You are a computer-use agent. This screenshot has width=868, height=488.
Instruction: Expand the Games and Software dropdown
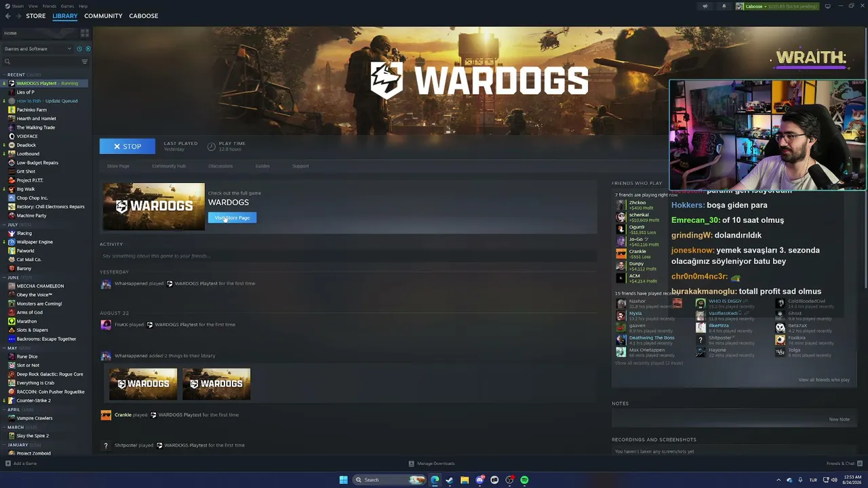[x=37, y=49]
